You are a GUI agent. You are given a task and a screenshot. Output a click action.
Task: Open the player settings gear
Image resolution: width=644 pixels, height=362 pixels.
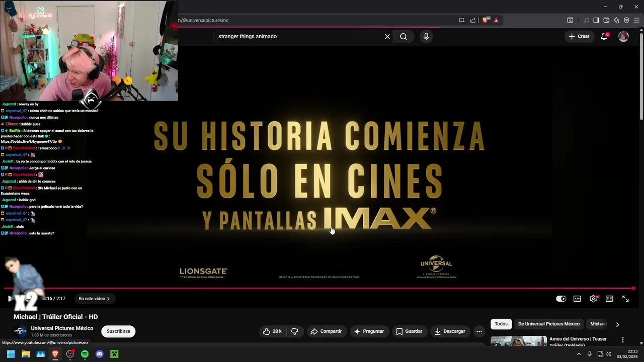point(594,299)
